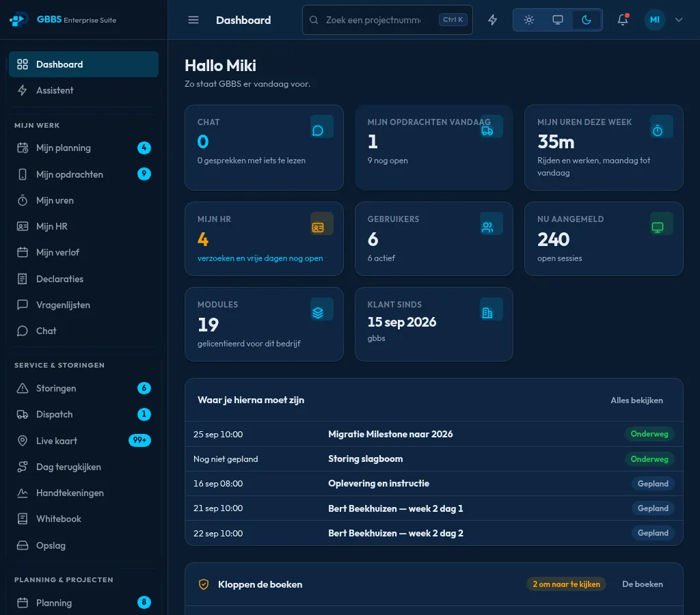Open Assistent in sidebar

tap(83, 91)
